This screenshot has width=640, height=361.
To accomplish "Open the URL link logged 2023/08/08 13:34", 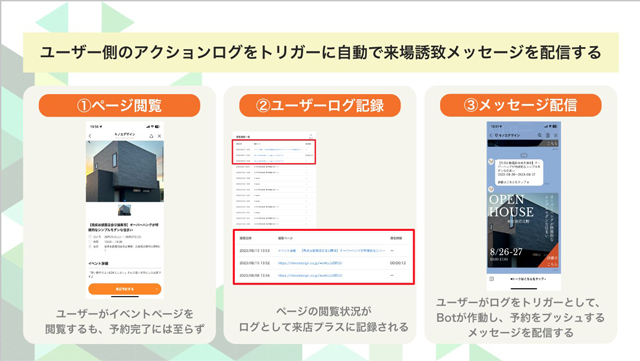I will (x=310, y=276).
